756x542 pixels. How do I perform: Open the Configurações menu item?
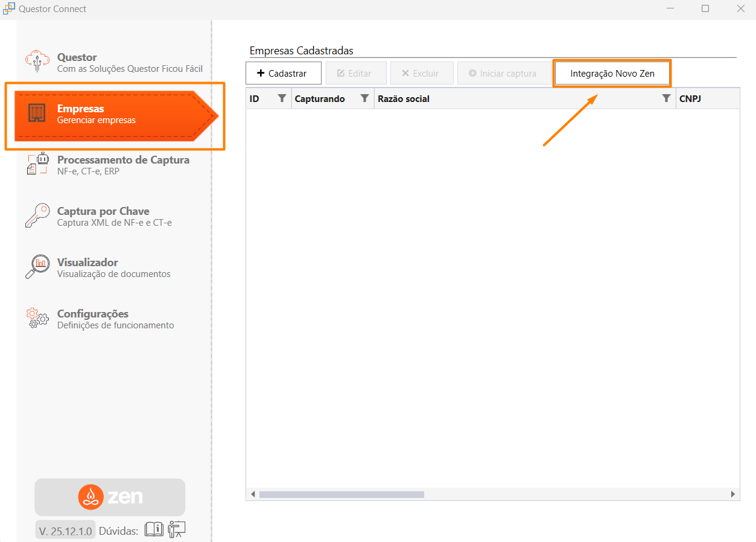115,319
